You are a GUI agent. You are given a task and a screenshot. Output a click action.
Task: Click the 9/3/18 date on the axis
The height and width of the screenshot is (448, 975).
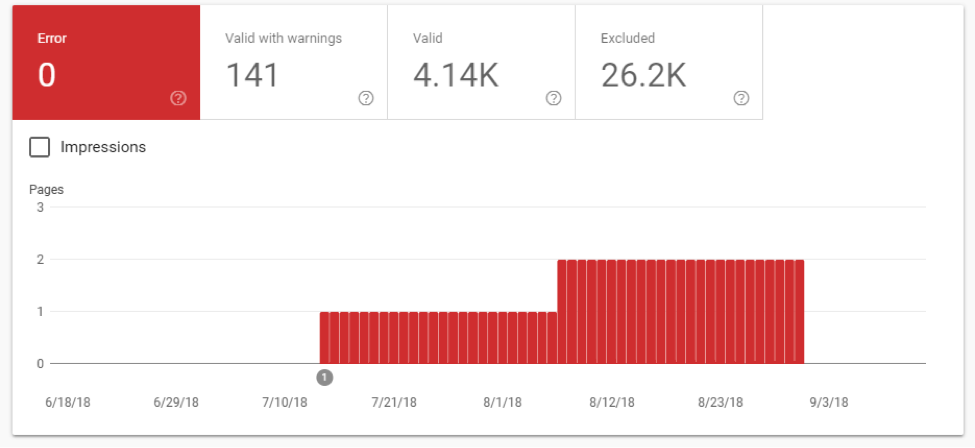[829, 403]
